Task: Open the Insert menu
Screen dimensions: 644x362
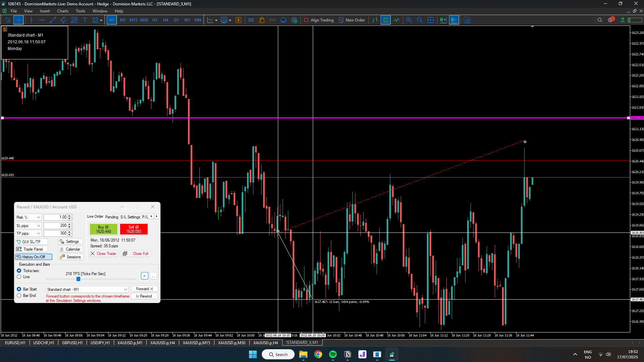Action: [45, 11]
